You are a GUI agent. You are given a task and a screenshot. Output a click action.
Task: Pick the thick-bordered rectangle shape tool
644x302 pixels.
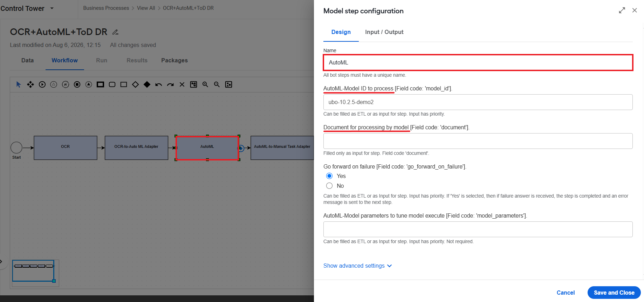coord(100,84)
